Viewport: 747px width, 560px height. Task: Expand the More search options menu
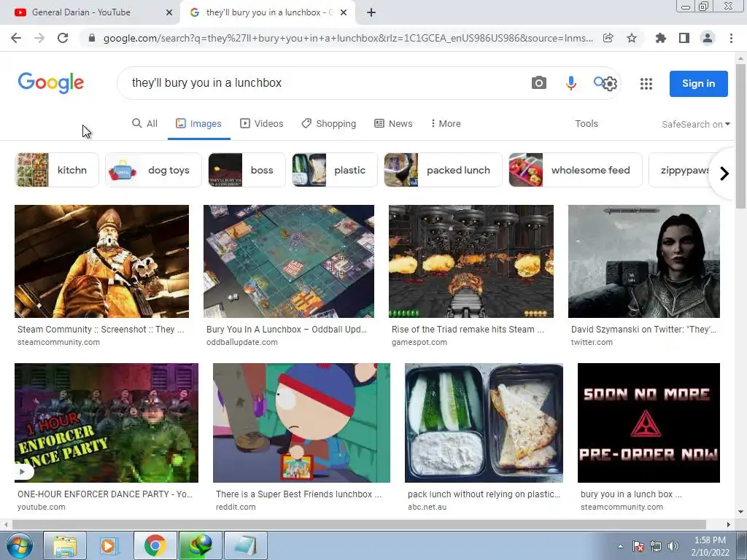click(x=446, y=124)
